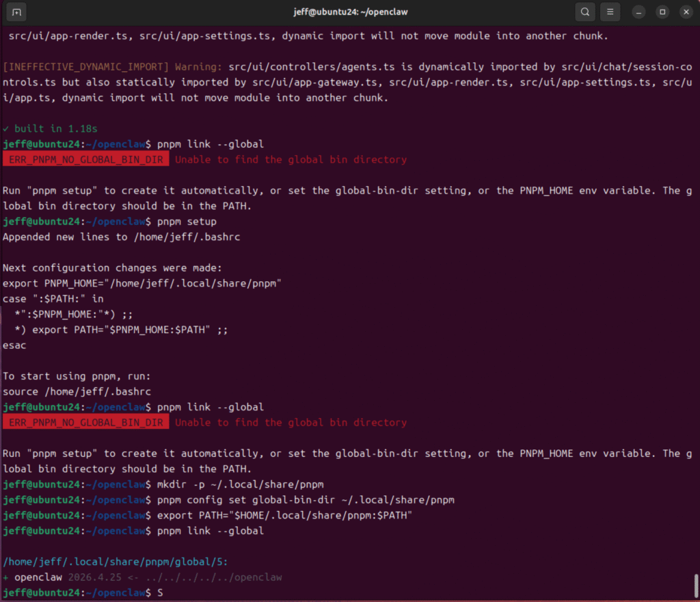This screenshot has width=700, height=602.
Task: Click the second red ERR_PNPM_NO_GLOBAL_BIN_DIR badge
Action: coord(86,423)
